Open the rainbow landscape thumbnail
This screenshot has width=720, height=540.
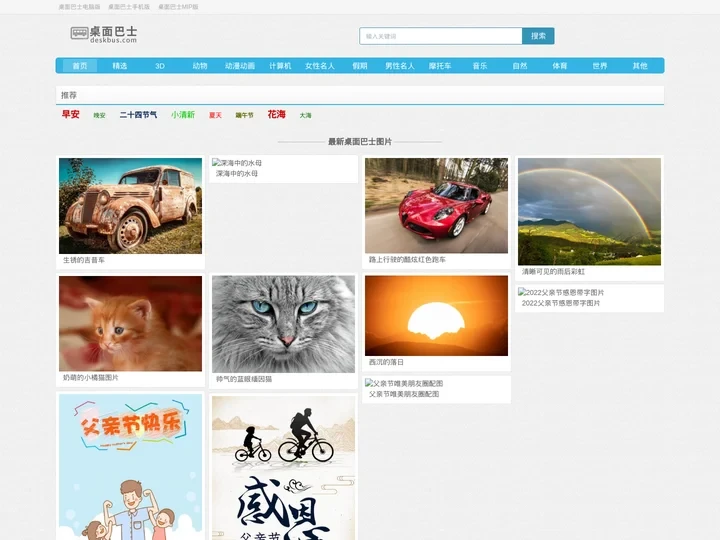590,212
